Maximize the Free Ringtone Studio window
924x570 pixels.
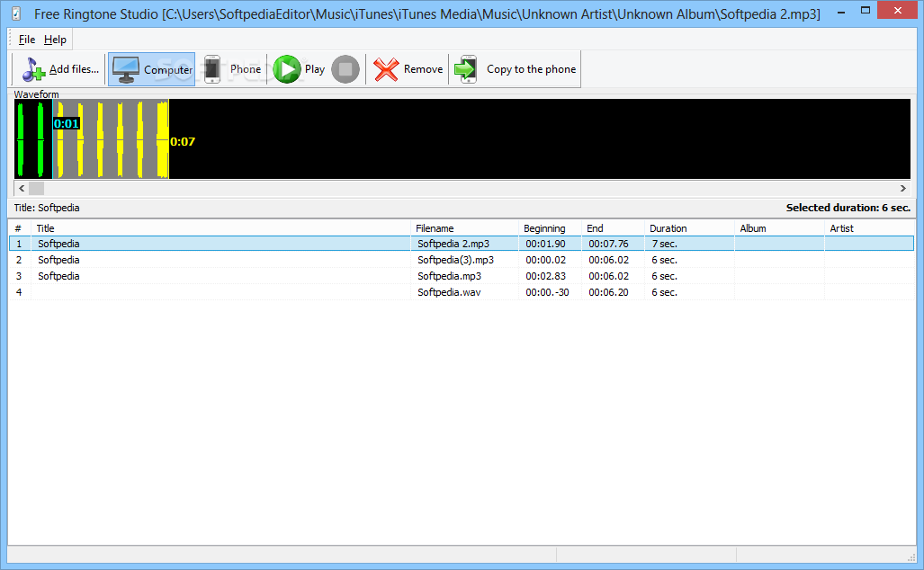point(866,10)
